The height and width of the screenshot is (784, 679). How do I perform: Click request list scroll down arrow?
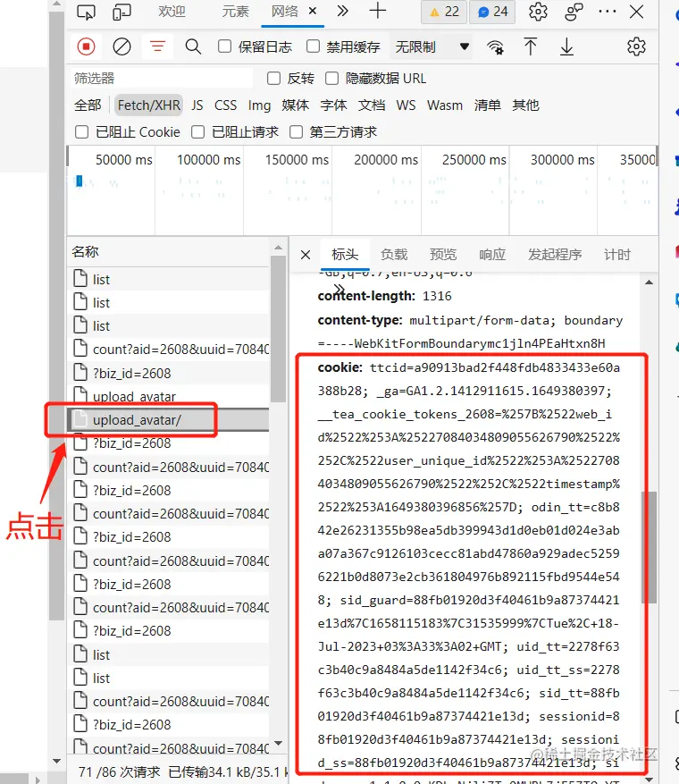pyautogui.click(x=278, y=743)
